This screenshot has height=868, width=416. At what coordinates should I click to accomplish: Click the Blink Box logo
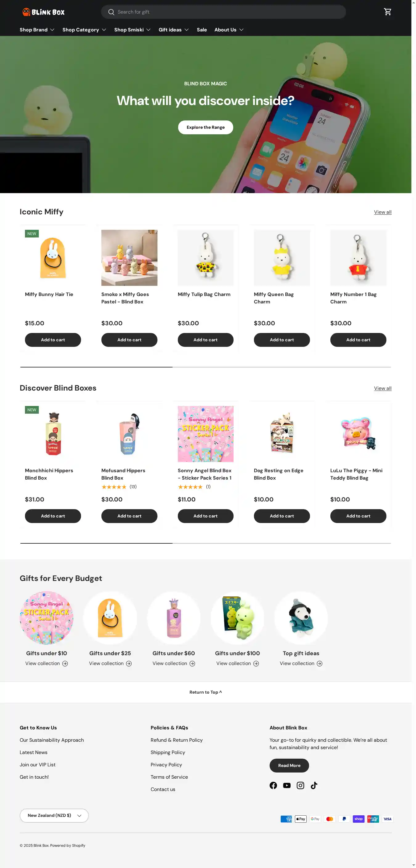pyautogui.click(x=43, y=12)
